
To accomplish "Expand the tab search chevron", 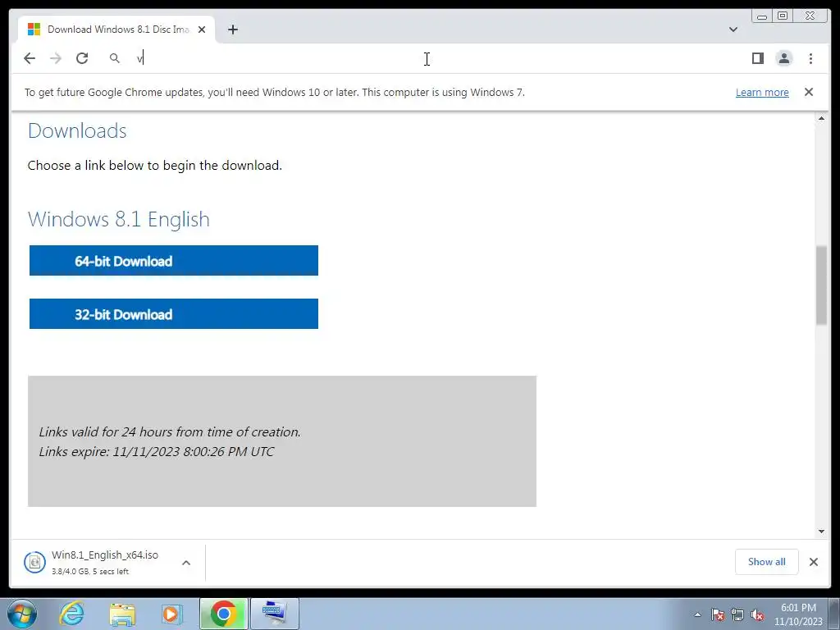I will click(x=733, y=30).
